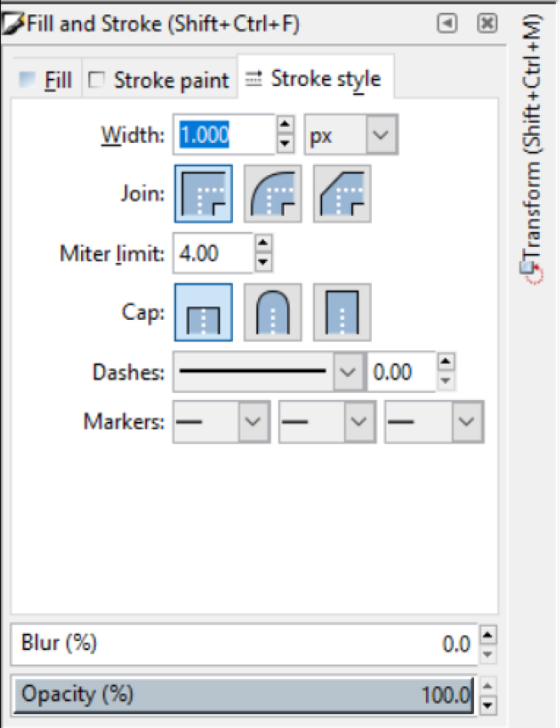Increase stroke width with up arrow
This screenshot has height=728, width=560.
(x=284, y=125)
